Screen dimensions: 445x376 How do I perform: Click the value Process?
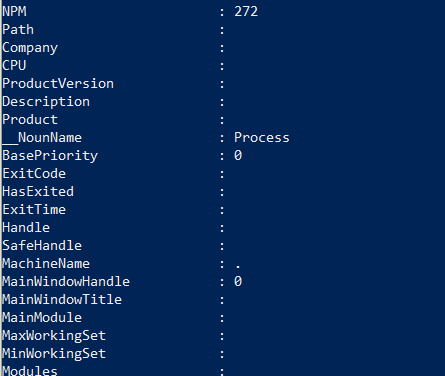pyautogui.click(x=262, y=138)
